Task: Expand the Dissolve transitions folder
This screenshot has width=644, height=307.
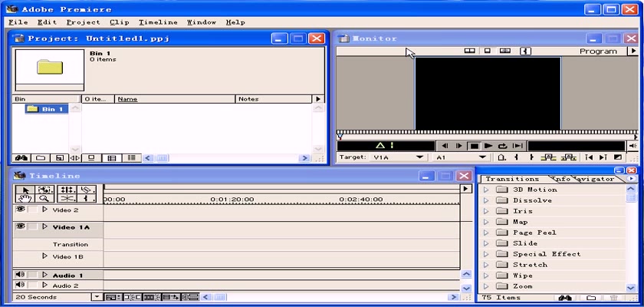Action: [x=487, y=200]
